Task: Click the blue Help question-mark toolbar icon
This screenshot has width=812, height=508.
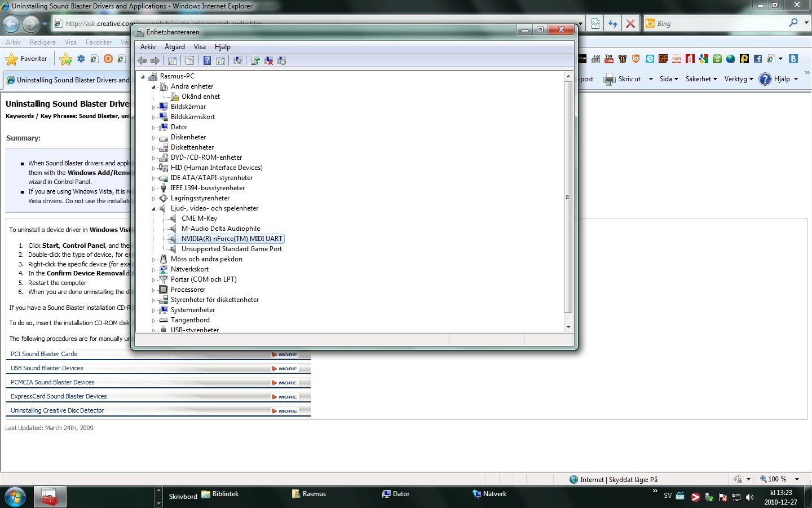Action: pyautogui.click(x=207, y=60)
